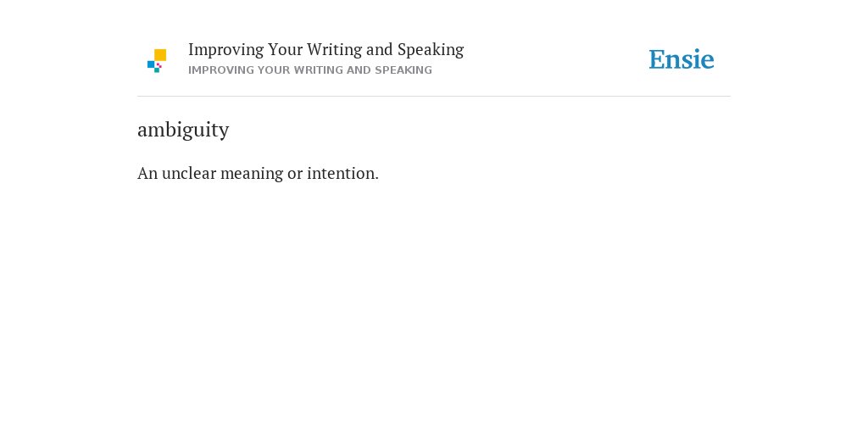The height and width of the screenshot is (434, 868).
Task: Click the word 'Improving' in the title
Action: click(225, 50)
